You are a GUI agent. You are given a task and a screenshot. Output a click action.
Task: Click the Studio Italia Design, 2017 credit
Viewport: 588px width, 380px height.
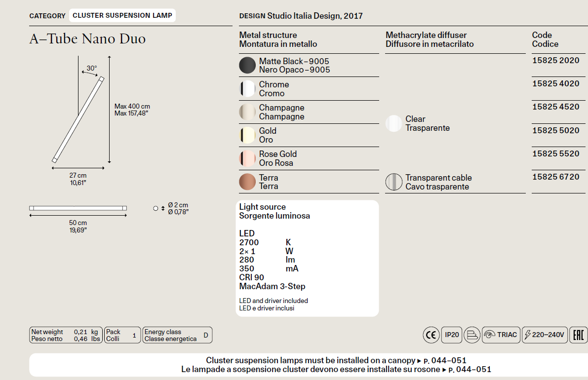click(314, 16)
